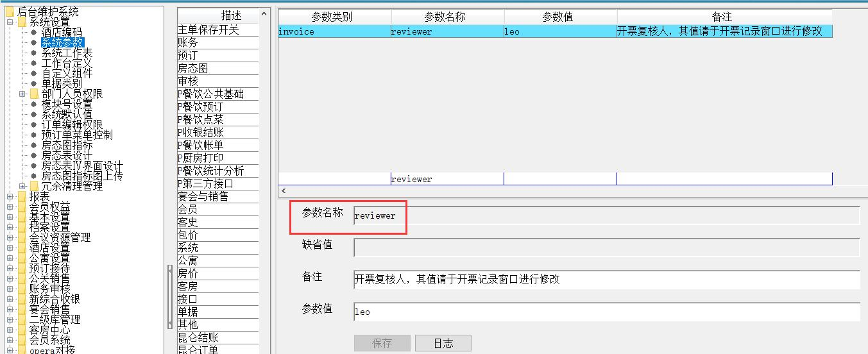
Task: Select the 账务 description row
Action: coord(217,43)
